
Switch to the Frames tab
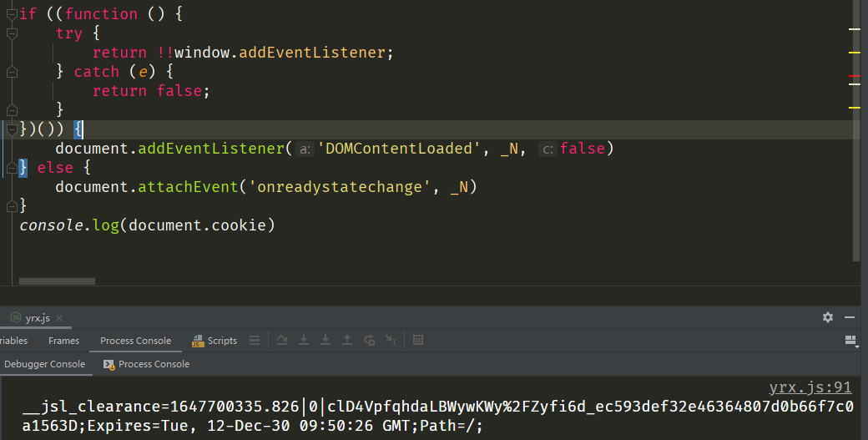63,341
